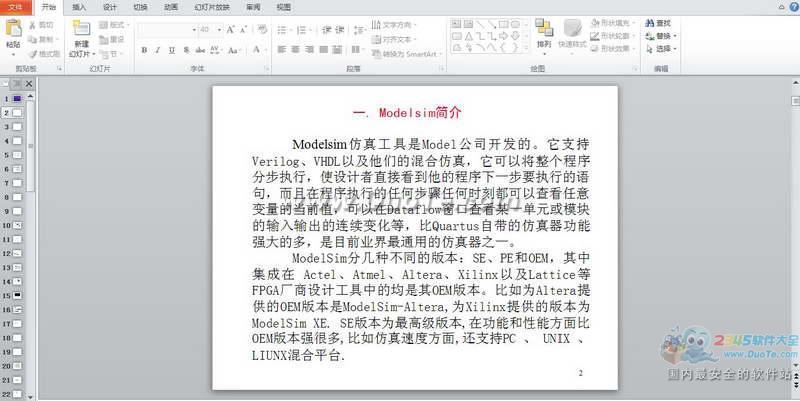The width and height of the screenshot is (800, 401).
Task: Select the Format Painter (格式刷)
Action: tap(44, 54)
